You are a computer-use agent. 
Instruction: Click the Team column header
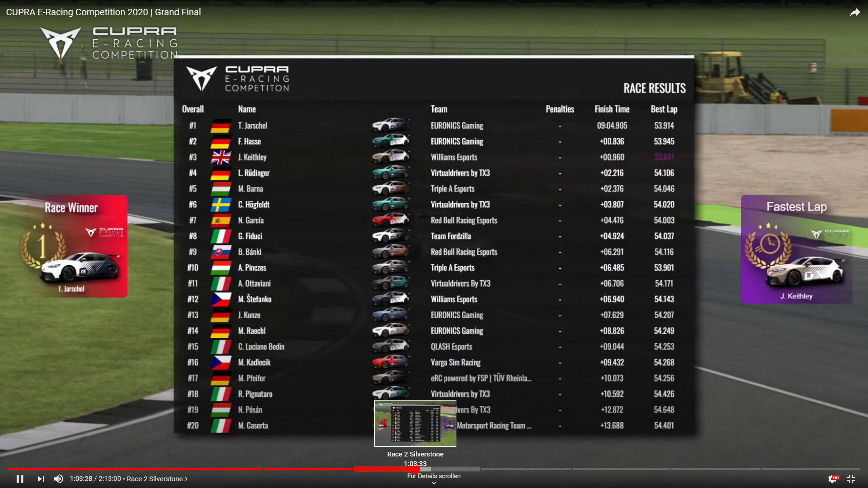click(439, 109)
